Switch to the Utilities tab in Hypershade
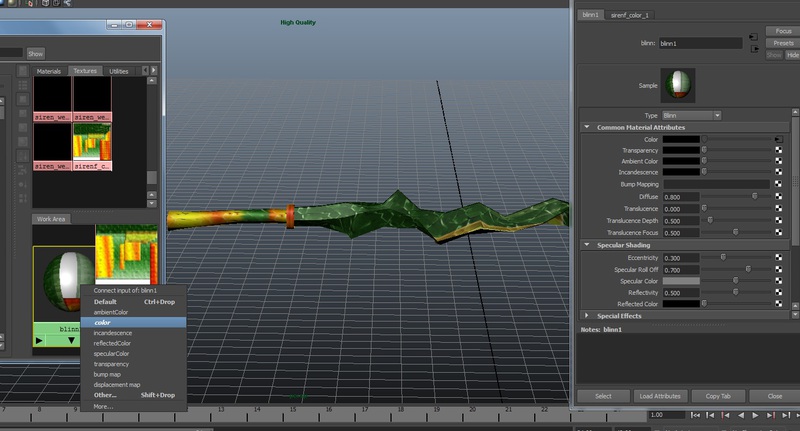 coord(119,71)
